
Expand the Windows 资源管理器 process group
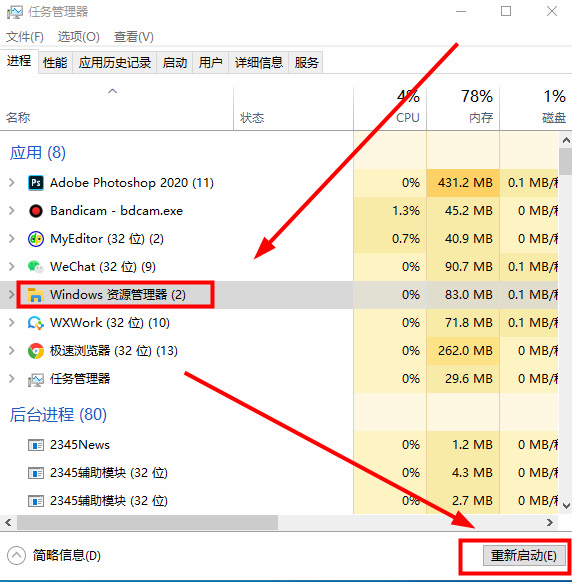pos(12,295)
